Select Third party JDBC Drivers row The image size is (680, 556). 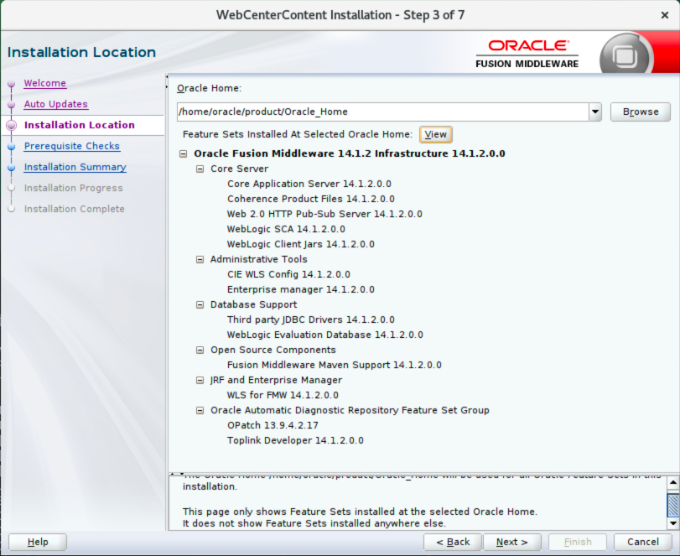311,320
